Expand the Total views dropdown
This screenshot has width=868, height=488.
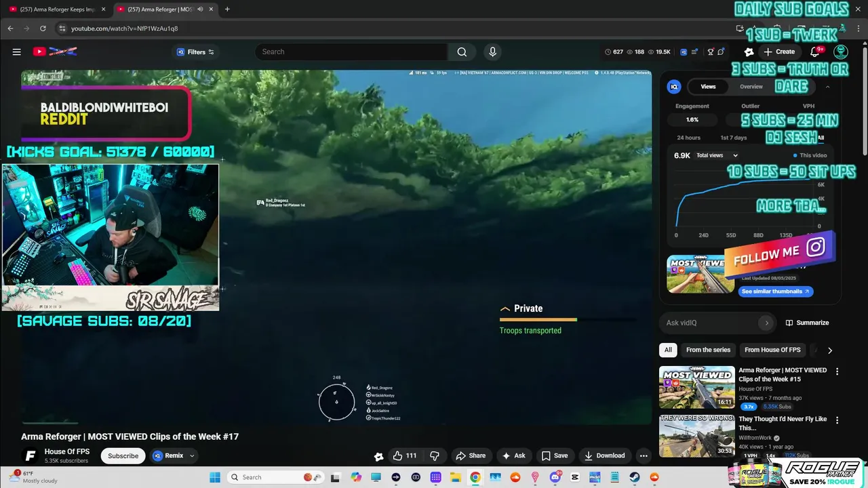pyautogui.click(x=717, y=155)
